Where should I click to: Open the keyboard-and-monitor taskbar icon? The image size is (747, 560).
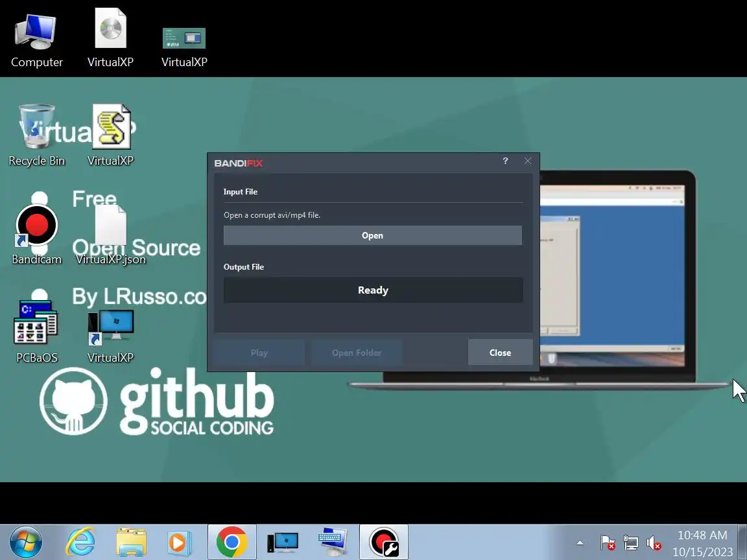(x=333, y=542)
